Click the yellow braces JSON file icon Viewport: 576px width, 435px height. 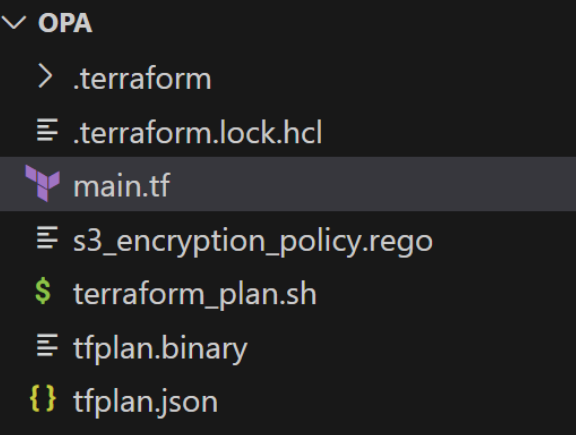click(43, 398)
